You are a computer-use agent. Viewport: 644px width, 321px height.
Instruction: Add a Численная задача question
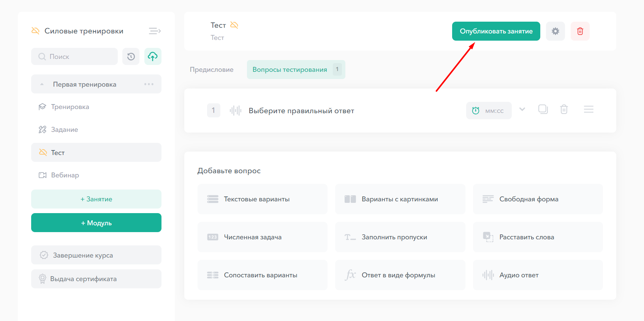point(263,237)
